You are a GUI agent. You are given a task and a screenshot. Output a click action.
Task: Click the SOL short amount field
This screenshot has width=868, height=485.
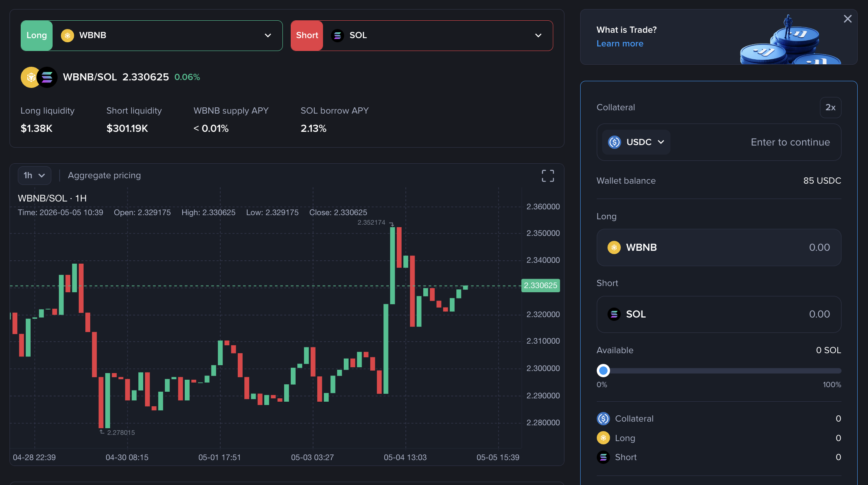[x=719, y=314]
